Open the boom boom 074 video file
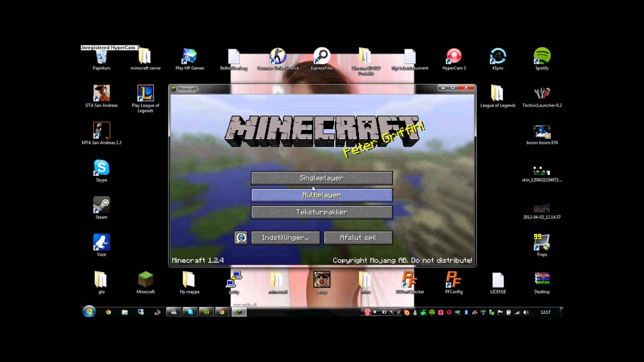The width and height of the screenshot is (644, 362). (542, 135)
